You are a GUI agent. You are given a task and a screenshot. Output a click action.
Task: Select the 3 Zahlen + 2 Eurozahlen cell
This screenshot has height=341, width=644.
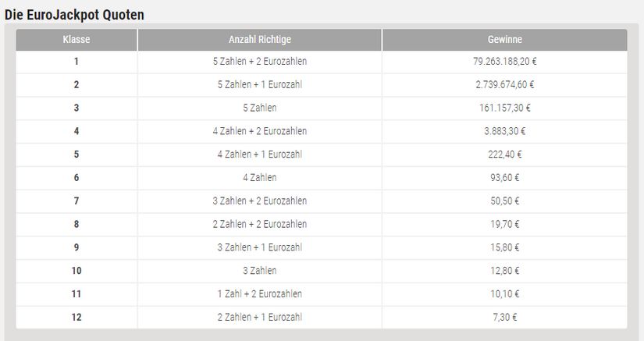pyautogui.click(x=260, y=201)
